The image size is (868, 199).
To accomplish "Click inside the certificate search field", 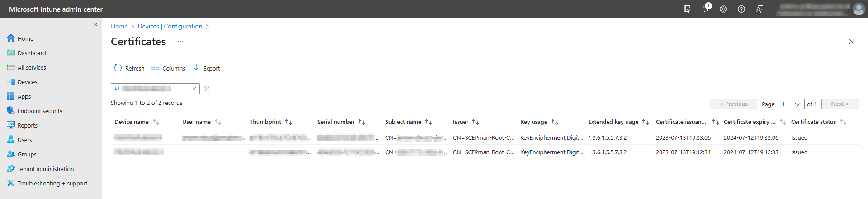I will pyautogui.click(x=154, y=89).
